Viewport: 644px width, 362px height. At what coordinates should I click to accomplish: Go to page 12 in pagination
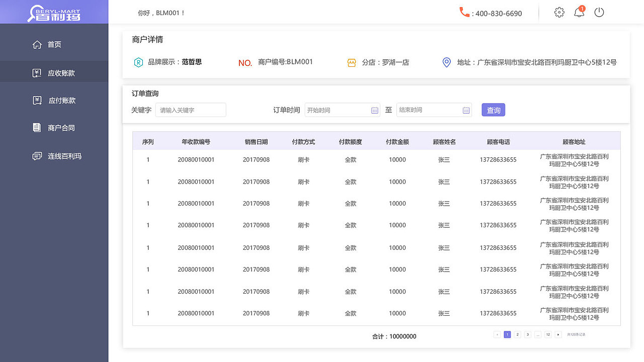[x=548, y=334]
